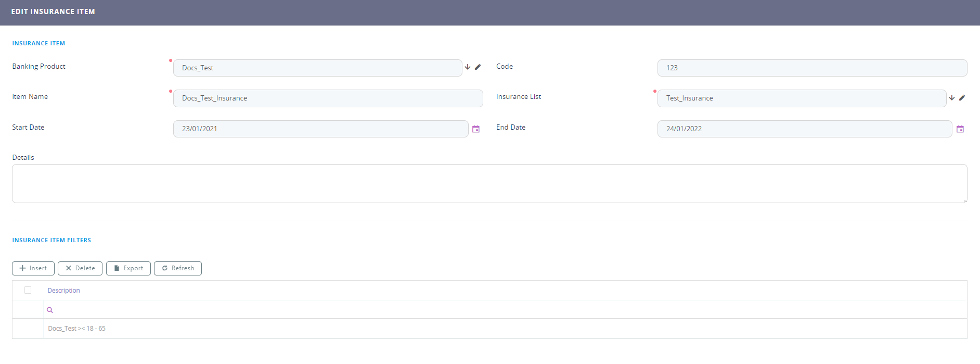Screen dimensions: 980x364
Task: Open the Start Date calendar picker
Action: (476, 129)
